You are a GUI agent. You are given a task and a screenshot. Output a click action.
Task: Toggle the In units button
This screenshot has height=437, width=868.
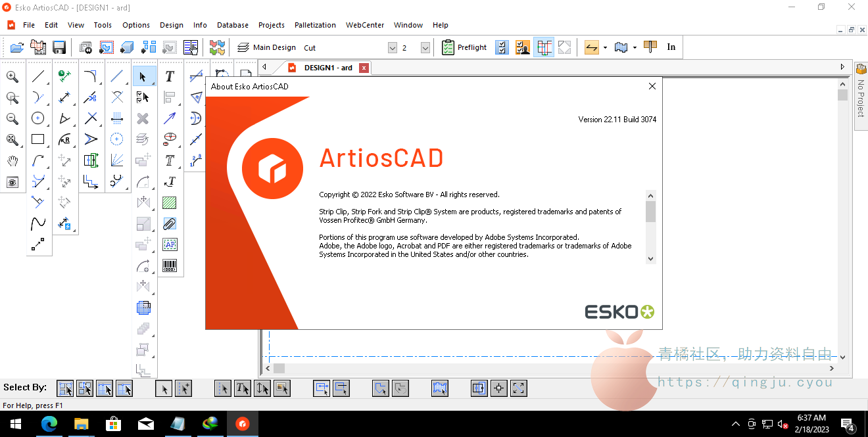tap(671, 47)
